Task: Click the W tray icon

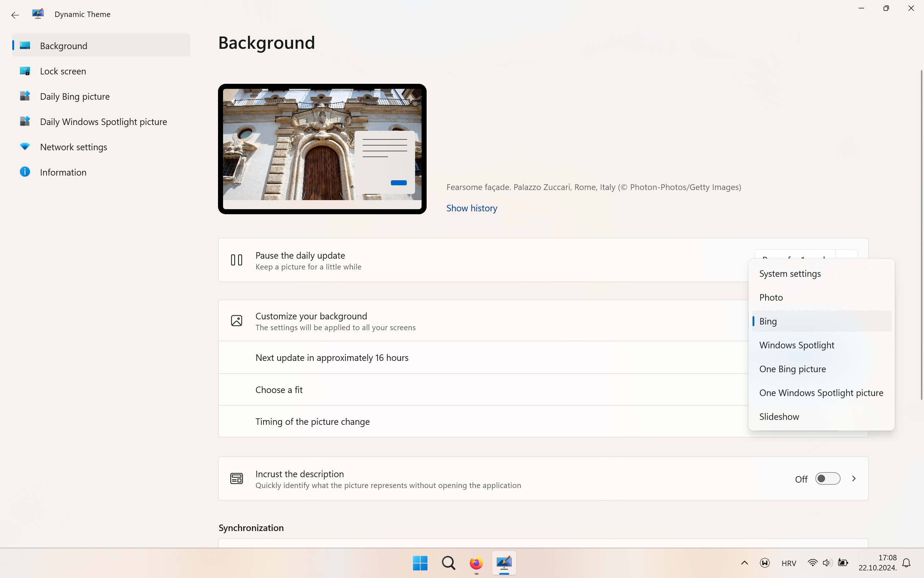Action: (x=764, y=563)
